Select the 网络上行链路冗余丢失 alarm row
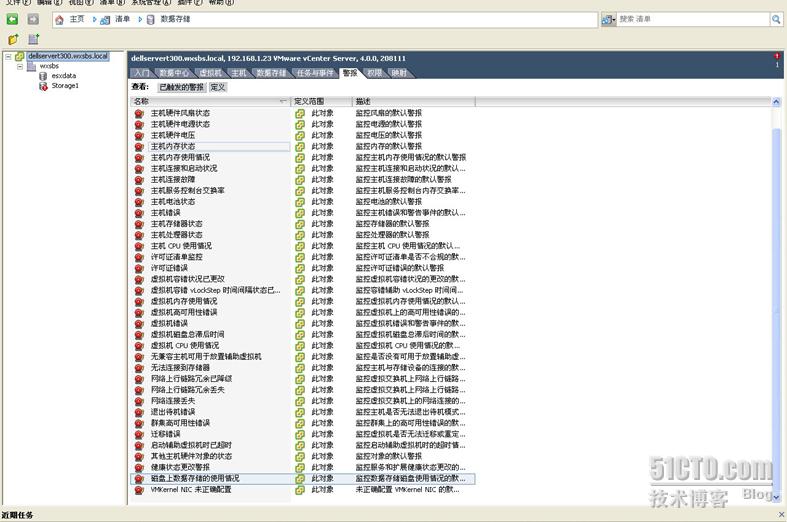Viewport: 787px width, 522px height. [x=302, y=390]
